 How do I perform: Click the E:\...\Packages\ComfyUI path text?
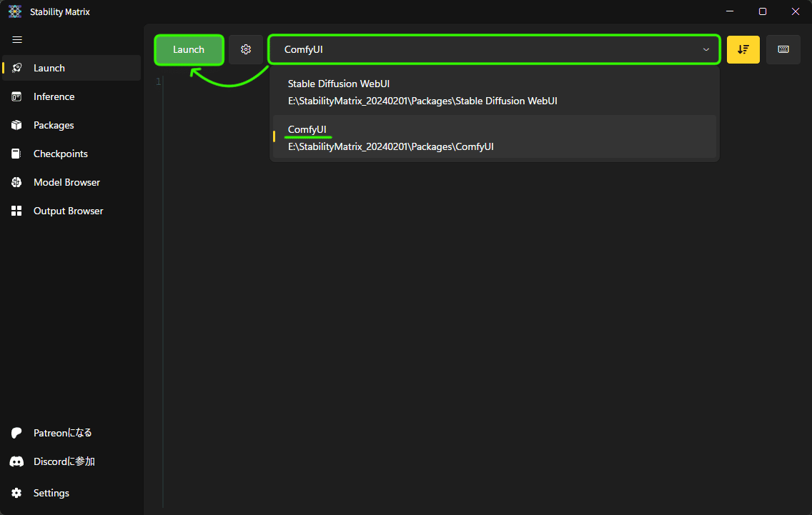coord(390,147)
